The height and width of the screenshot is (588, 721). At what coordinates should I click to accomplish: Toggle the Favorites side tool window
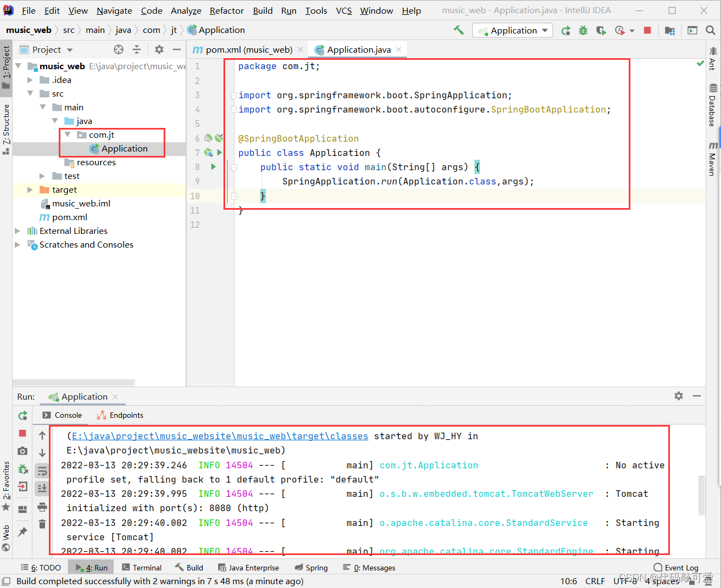6,486
